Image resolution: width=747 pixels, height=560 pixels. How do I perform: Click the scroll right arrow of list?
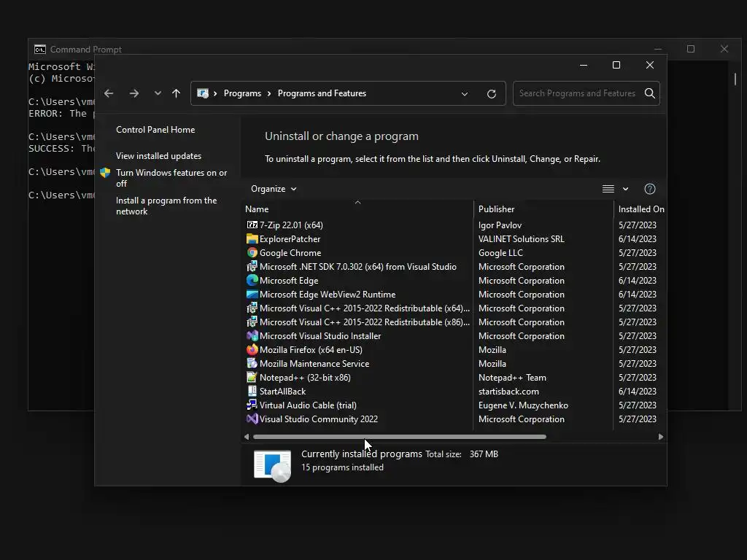[661, 437]
